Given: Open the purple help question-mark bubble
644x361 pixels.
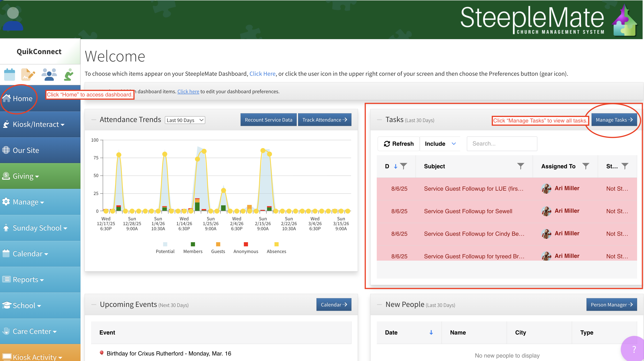Looking at the screenshot, I should pos(634,349).
